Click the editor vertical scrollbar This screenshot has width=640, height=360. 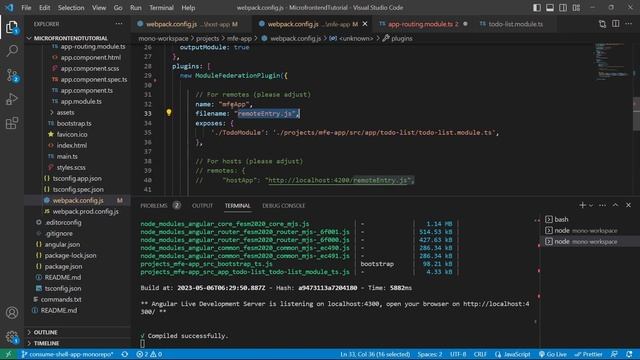(636, 114)
